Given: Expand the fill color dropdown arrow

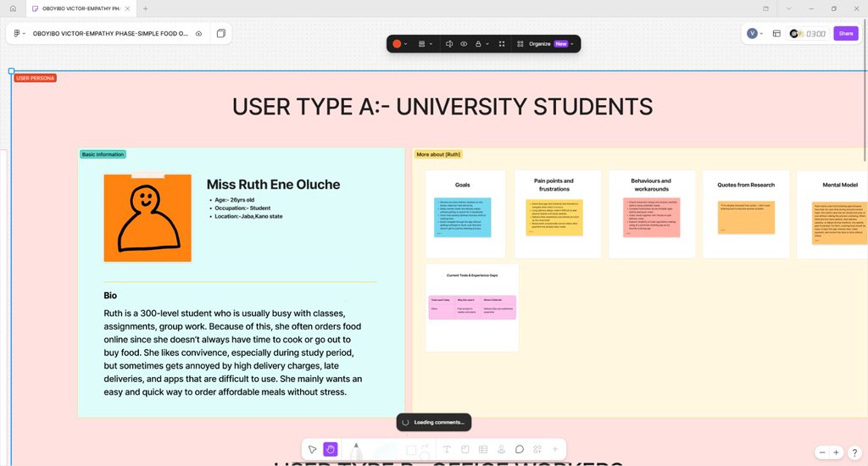Looking at the screenshot, I should pos(406,44).
